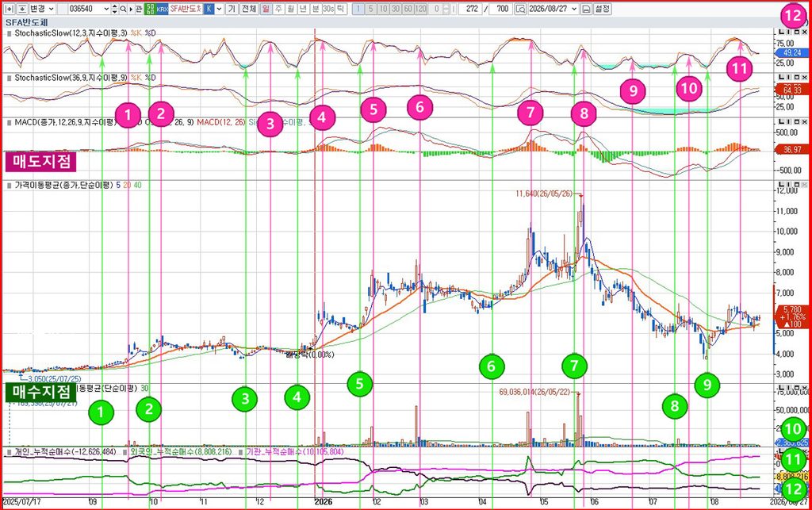Toggle the 일 daily period button
The image size is (812, 510).
[266, 9]
